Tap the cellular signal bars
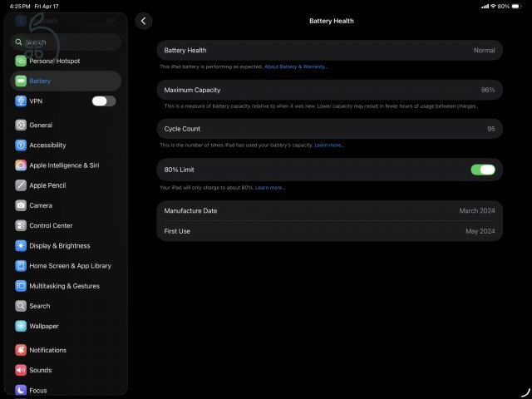The width and height of the screenshot is (532, 399). coord(485,6)
